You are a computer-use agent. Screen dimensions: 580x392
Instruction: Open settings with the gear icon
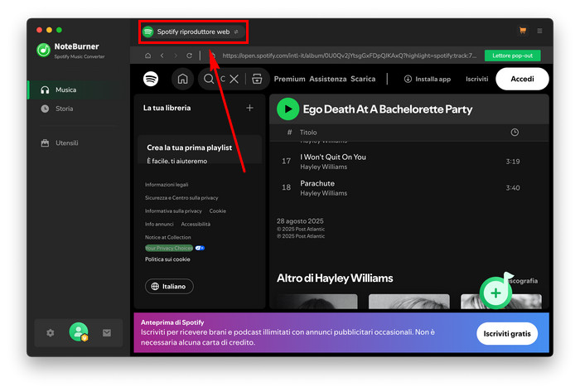tap(51, 333)
